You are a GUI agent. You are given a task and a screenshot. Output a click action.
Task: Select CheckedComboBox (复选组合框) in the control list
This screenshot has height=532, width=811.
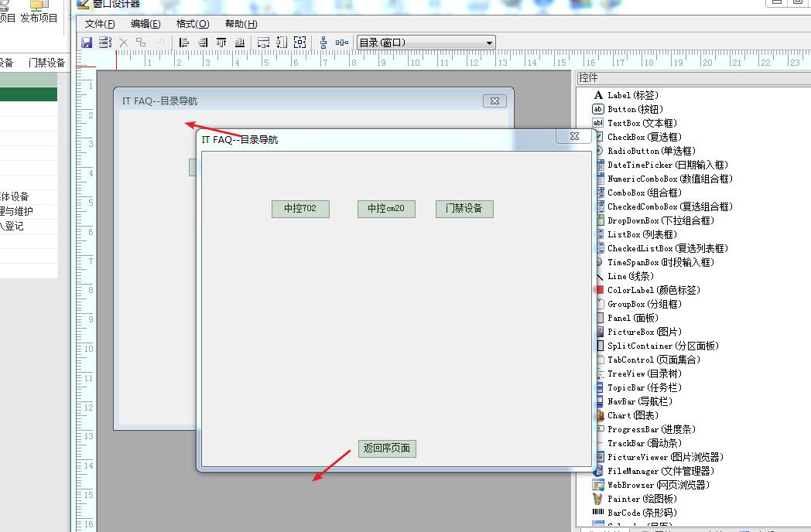click(670, 206)
